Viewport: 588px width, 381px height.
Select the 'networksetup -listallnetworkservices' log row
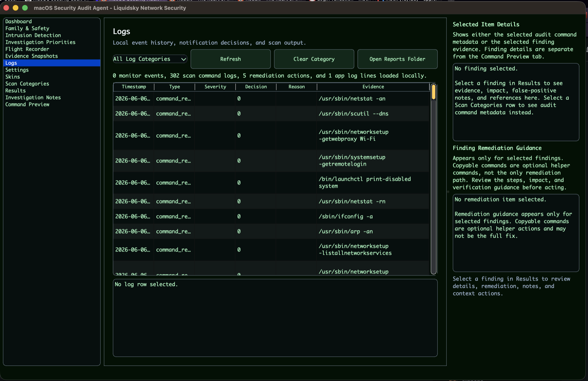coord(271,250)
